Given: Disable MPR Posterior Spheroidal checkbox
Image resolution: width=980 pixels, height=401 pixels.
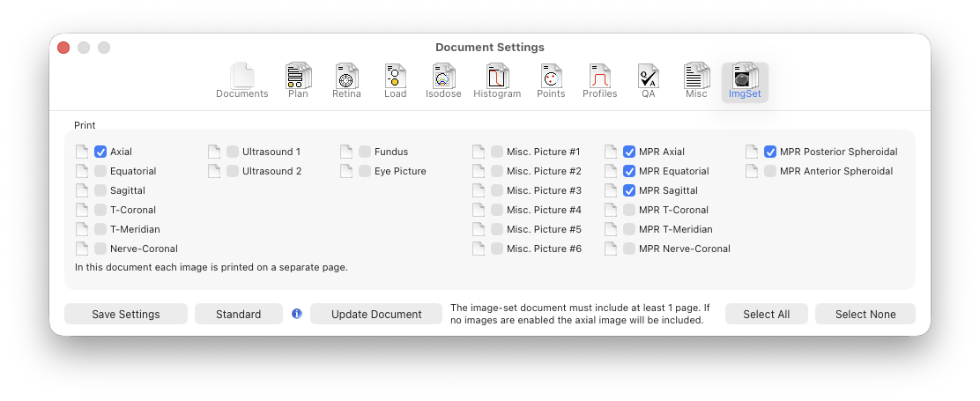Looking at the screenshot, I should tap(770, 152).
